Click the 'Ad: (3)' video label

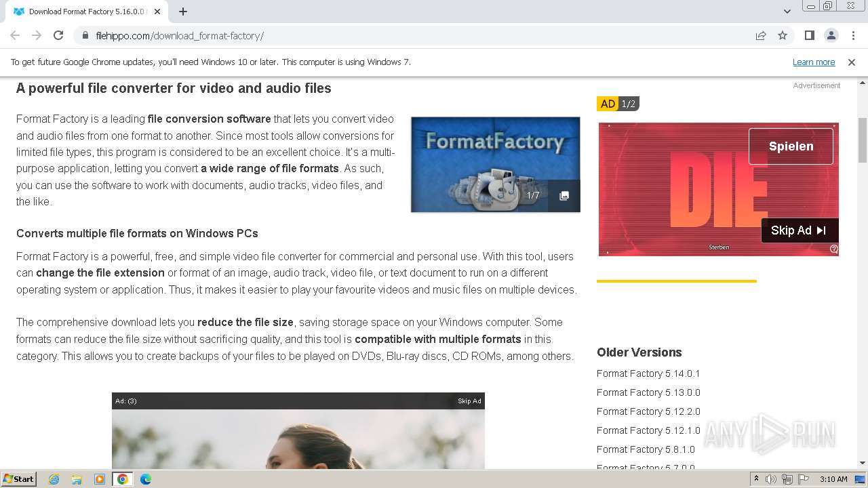click(125, 401)
